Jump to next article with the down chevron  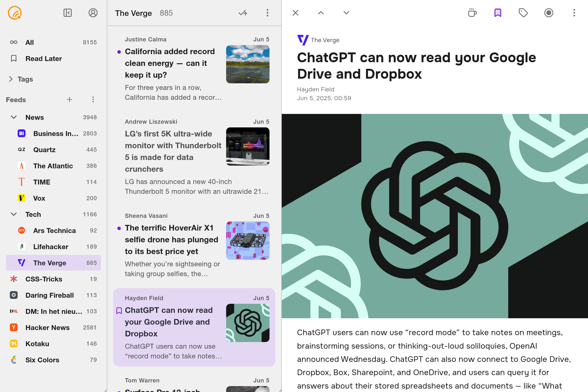[x=346, y=13]
